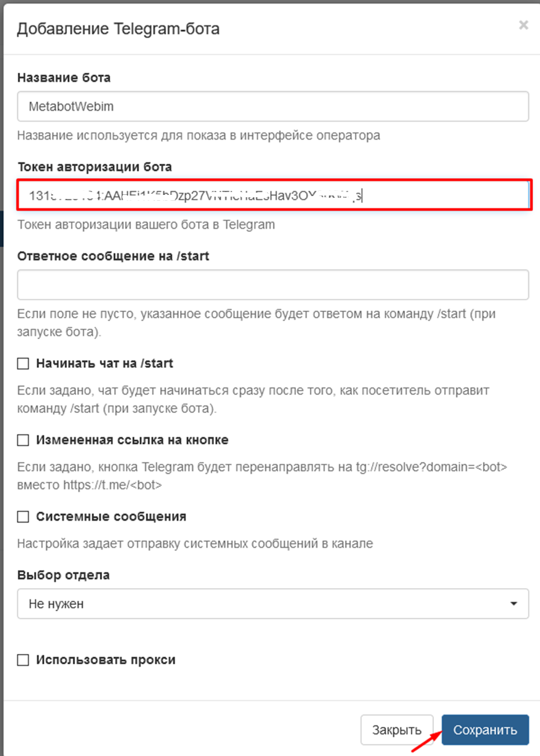
Task: Close the dialog with the X icon
Action: pos(523,25)
